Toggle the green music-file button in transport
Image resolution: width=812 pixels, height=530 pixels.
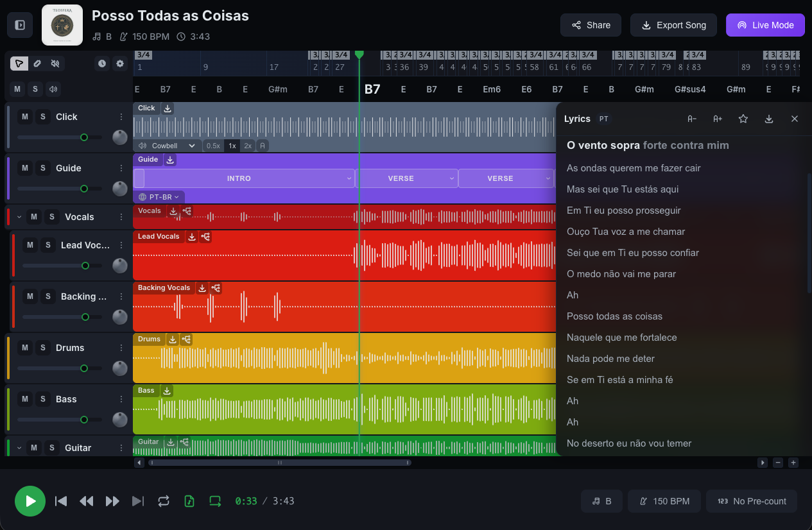coord(189,501)
